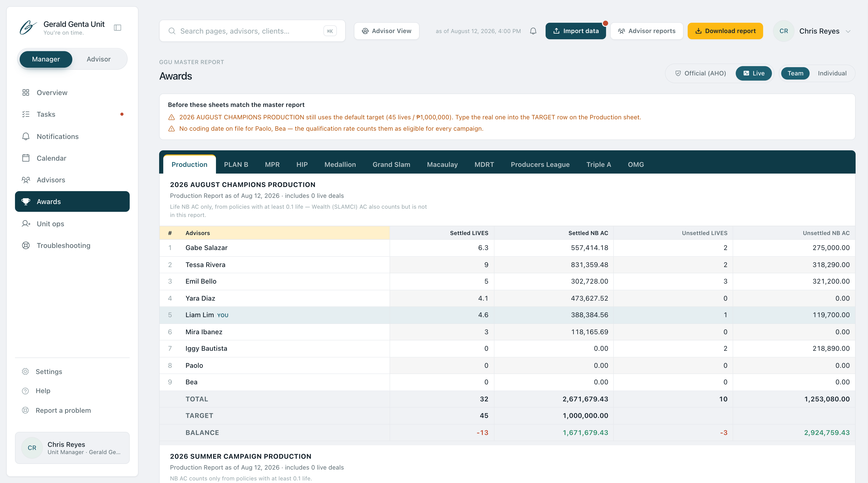Expand the Chris Reyes account menu chevron
Image resolution: width=868 pixels, height=483 pixels.
848,31
